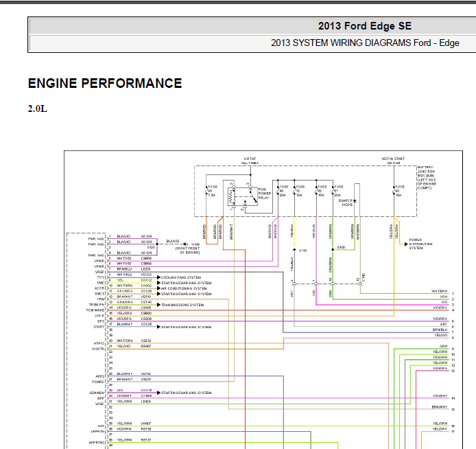Click the Cooling Fans System arrow

pyautogui.click(x=158, y=277)
